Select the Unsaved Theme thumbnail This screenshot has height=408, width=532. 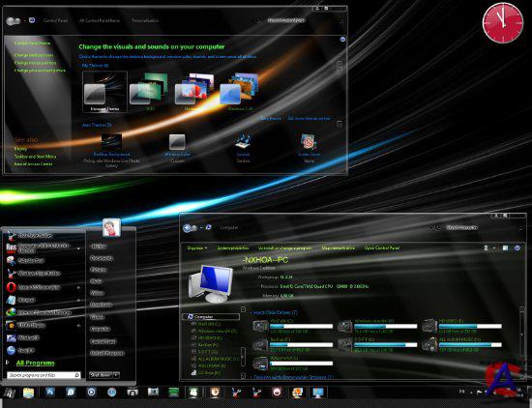pyautogui.click(x=104, y=92)
